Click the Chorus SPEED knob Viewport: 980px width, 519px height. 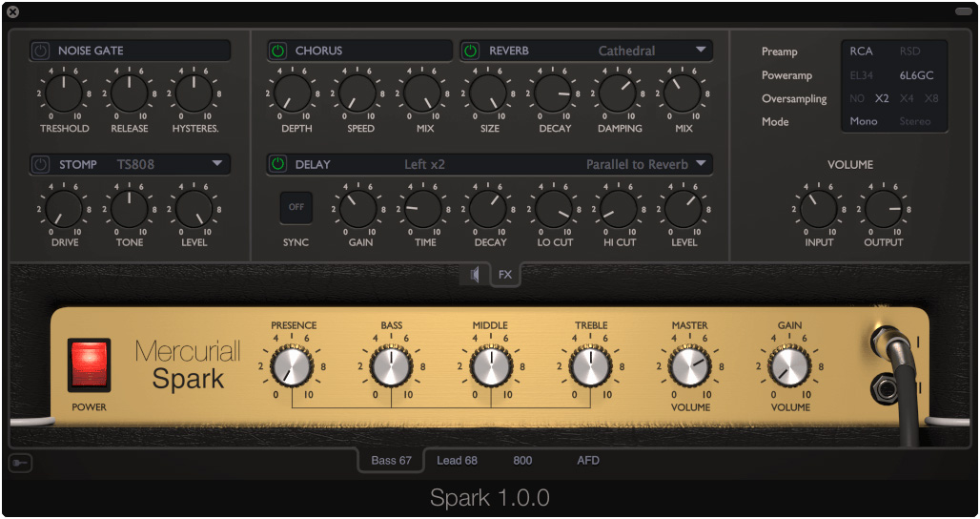click(x=357, y=93)
